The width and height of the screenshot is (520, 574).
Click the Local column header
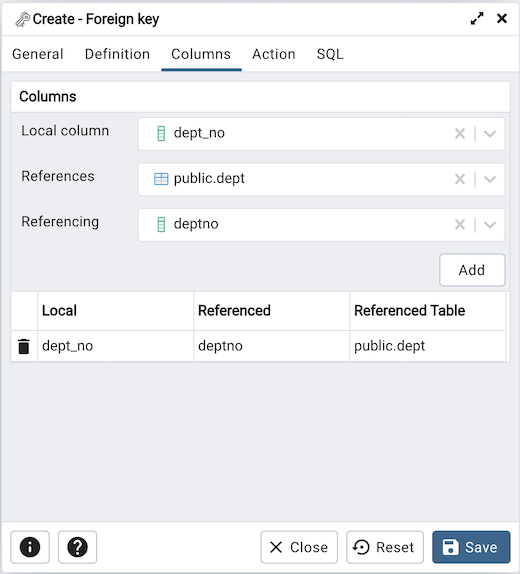click(x=115, y=311)
